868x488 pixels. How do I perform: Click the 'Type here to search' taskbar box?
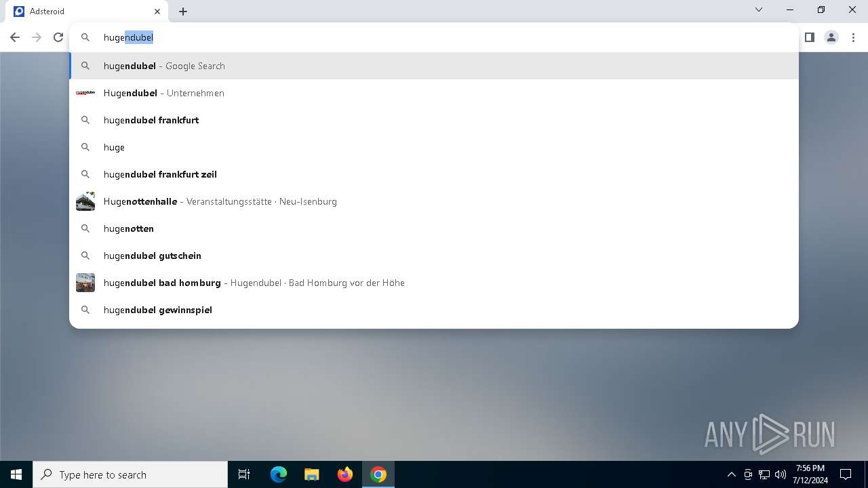tap(130, 474)
